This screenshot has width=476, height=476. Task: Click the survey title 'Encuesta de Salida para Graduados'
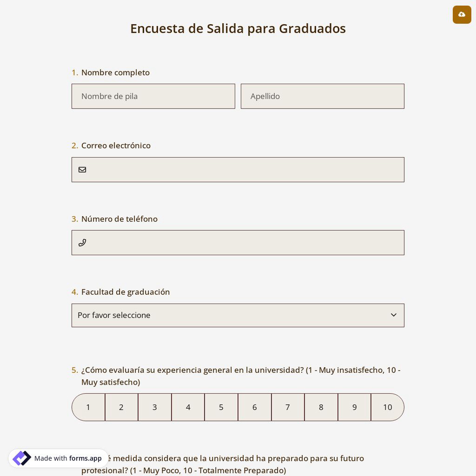tap(238, 29)
